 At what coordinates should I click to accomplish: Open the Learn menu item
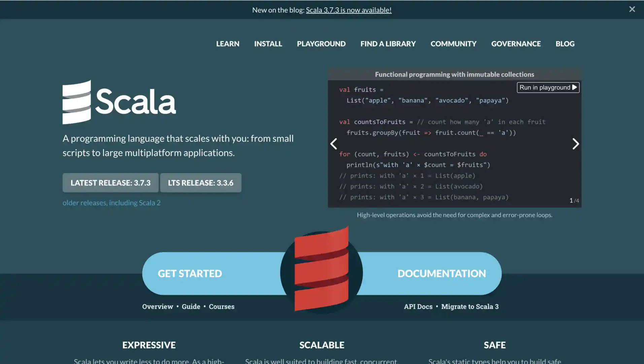click(228, 44)
